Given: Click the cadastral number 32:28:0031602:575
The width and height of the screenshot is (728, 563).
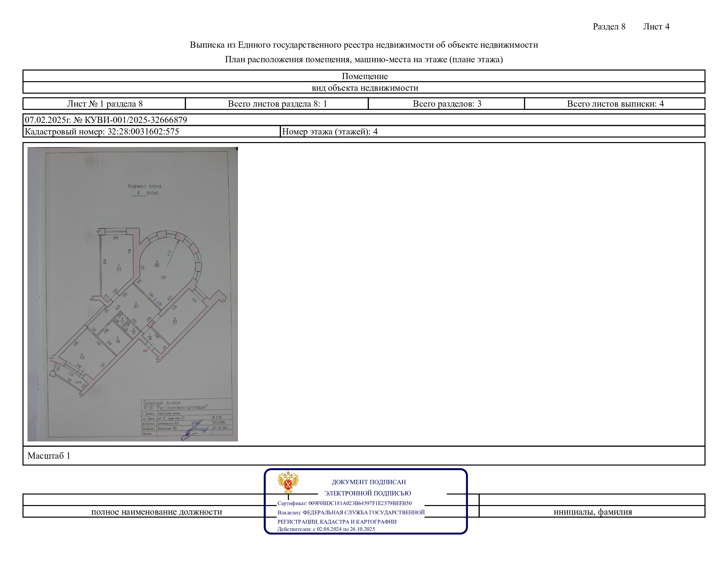Looking at the screenshot, I should 143,131.
